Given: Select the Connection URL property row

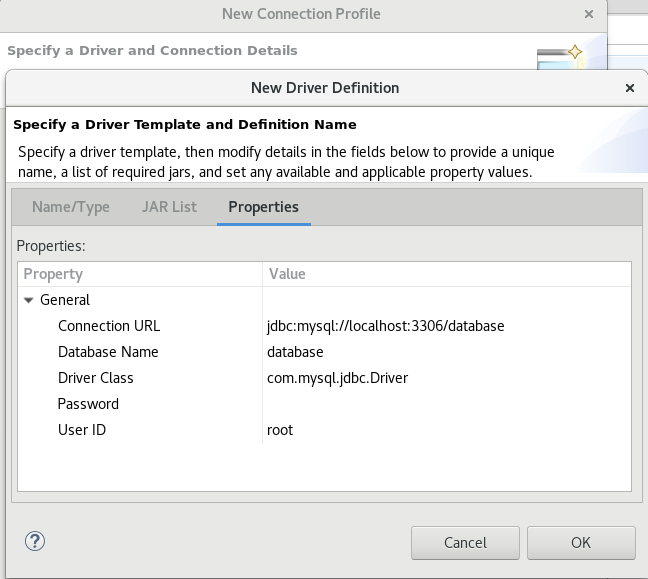Looking at the screenshot, I should coord(324,326).
